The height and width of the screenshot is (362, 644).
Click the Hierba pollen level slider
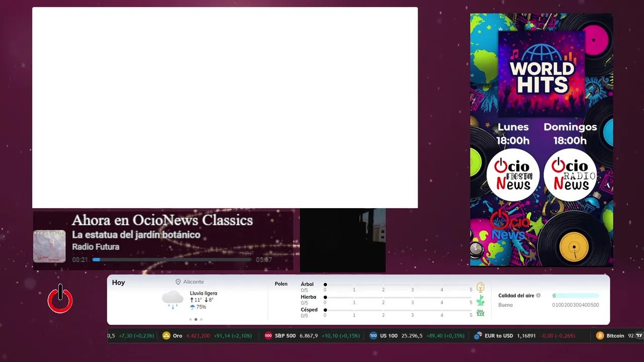pyautogui.click(x=398, y=297)
